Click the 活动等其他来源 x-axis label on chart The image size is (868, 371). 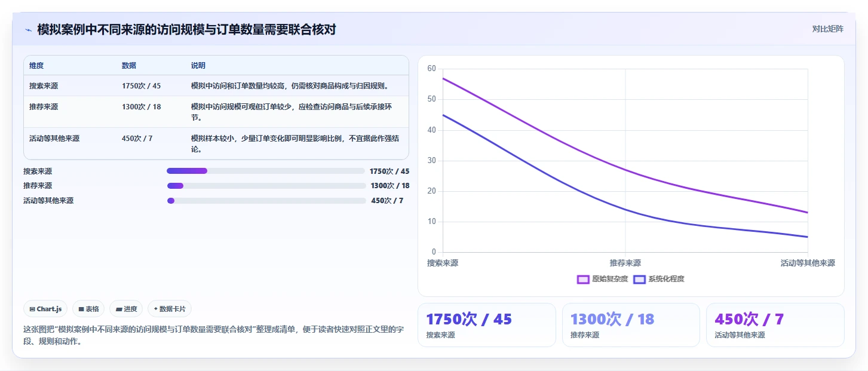coord(808,263)
